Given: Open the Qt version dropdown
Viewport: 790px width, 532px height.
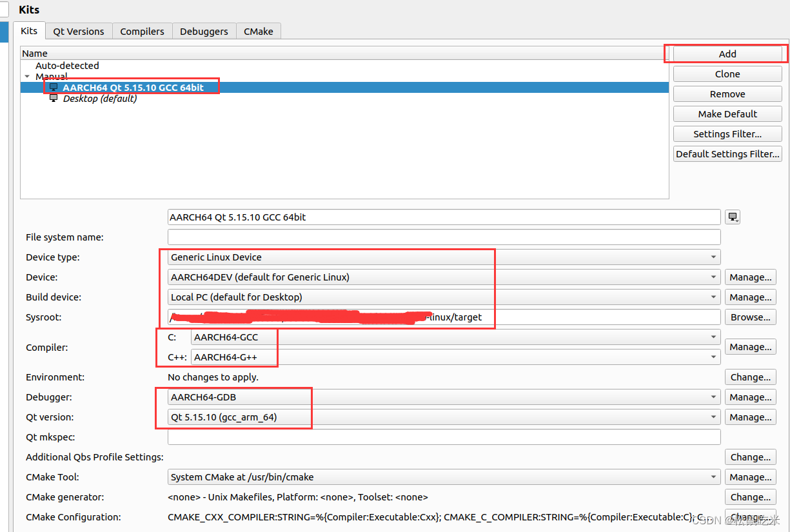Looking at the screenshot, I should [713, 417].
